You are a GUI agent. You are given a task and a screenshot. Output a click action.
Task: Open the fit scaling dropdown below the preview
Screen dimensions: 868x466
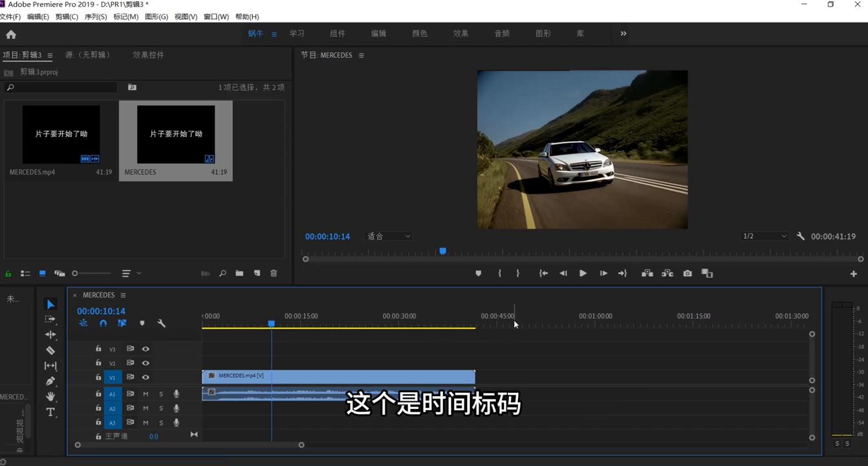tap(387, 236)
